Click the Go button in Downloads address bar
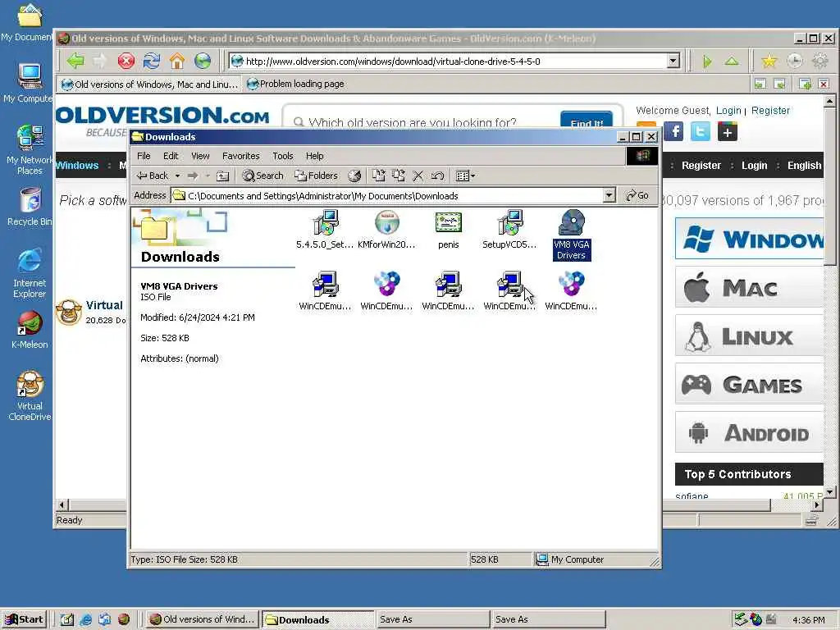The image size is (840, 630). click(637, 195)
